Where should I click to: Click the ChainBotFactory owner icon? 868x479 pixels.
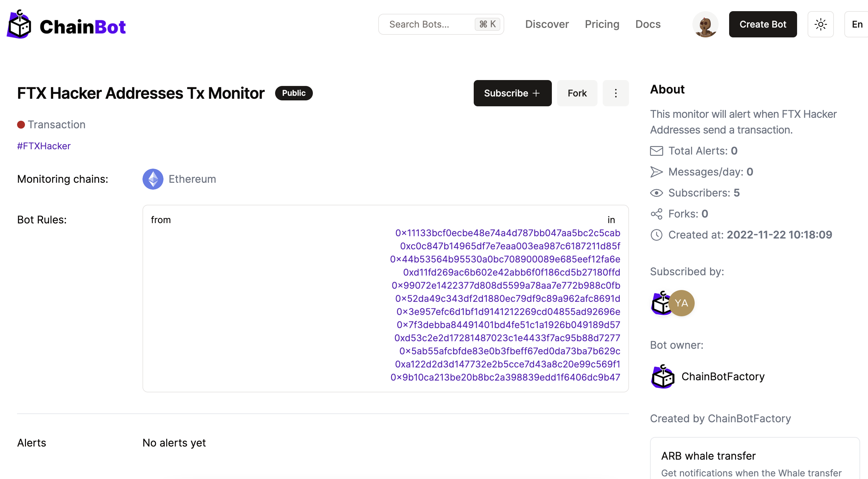click(x=662, y=376)
